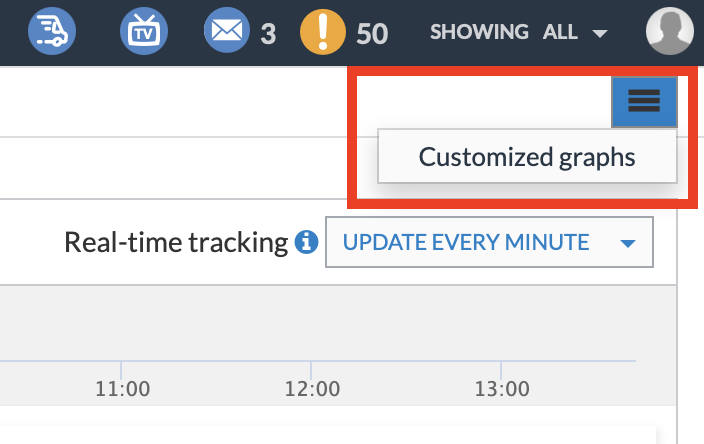The width and height of the screenshot is (704, 444).
Task: Jump to 13:00 on the time axis
Action: pos(502,387)
